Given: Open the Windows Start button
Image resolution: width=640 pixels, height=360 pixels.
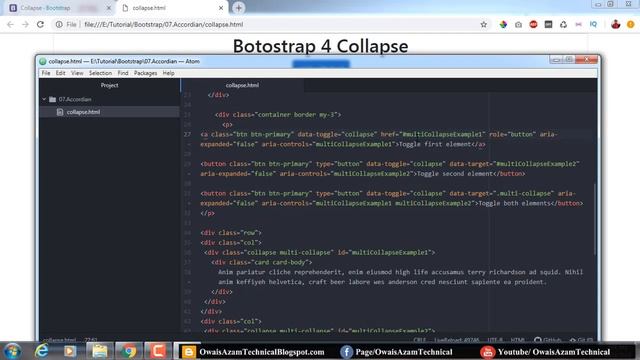Looking at the screenshot, I should coord(12,351).
